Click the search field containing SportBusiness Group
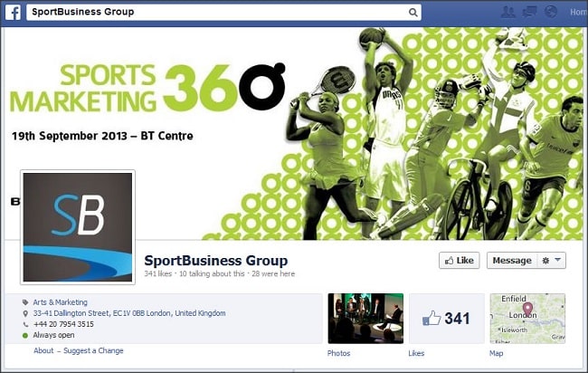 (x=223, y=12)
